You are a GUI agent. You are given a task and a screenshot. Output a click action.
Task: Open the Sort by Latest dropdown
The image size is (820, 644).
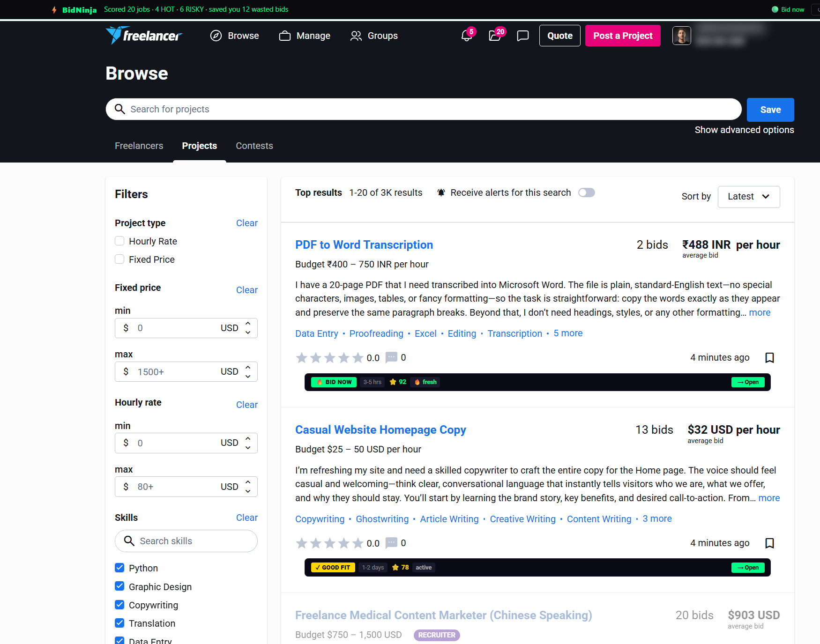point(749,197)
